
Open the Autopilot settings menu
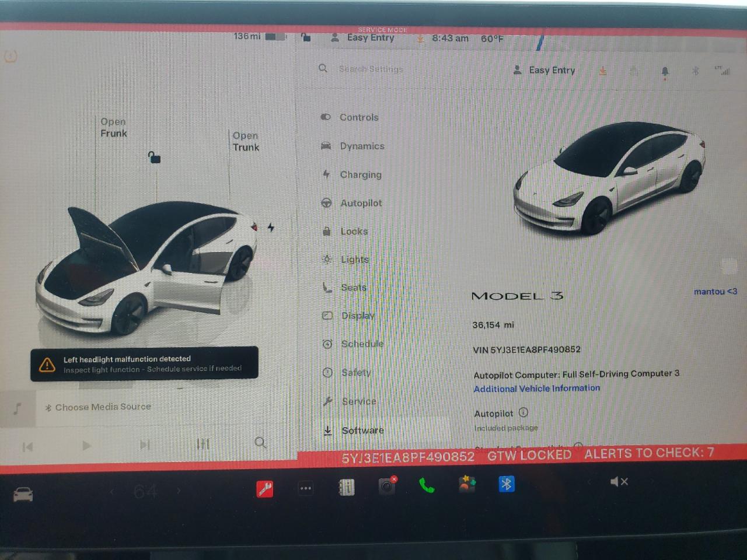click(351, 203)
